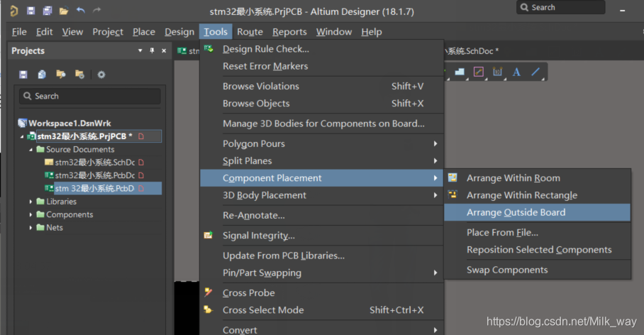This screenshot has width=644, height=335.
Task: Open the Project menu
Action: [x=108, y=32]
